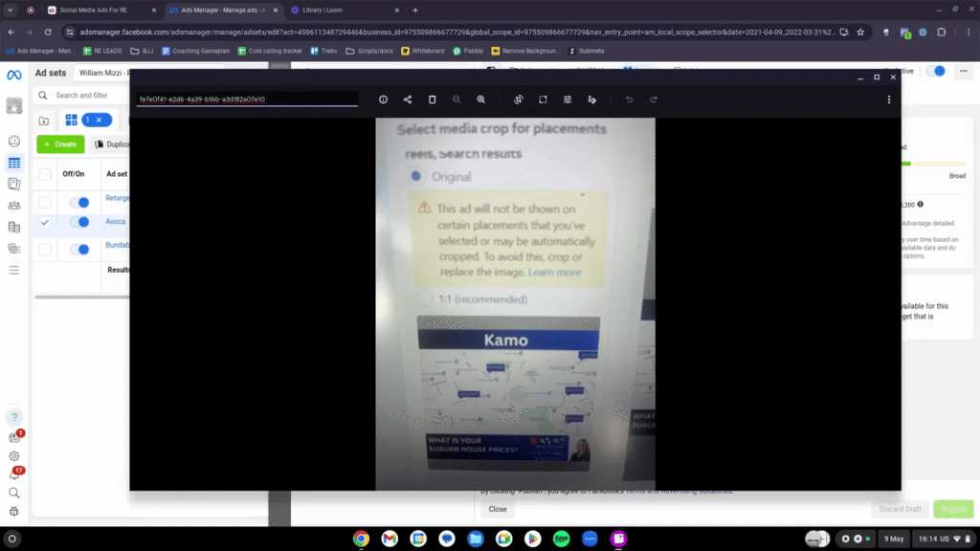Open the Avoca ad set link

point(115,221)
